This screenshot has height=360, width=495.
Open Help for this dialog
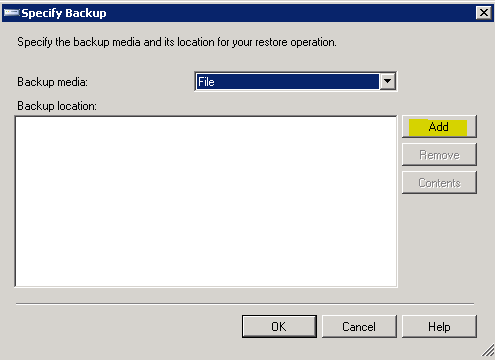click(439, 327)
